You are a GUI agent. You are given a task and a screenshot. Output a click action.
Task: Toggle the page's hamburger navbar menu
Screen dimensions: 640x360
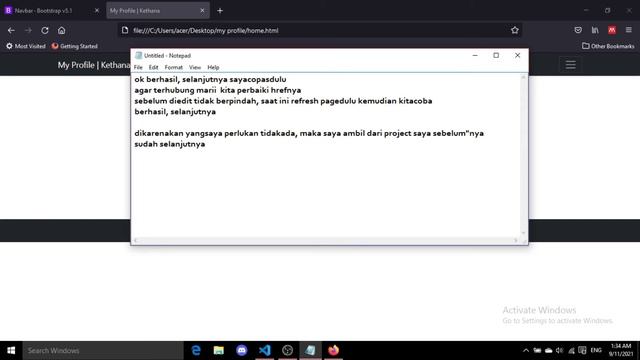click(x=571, y=65)
